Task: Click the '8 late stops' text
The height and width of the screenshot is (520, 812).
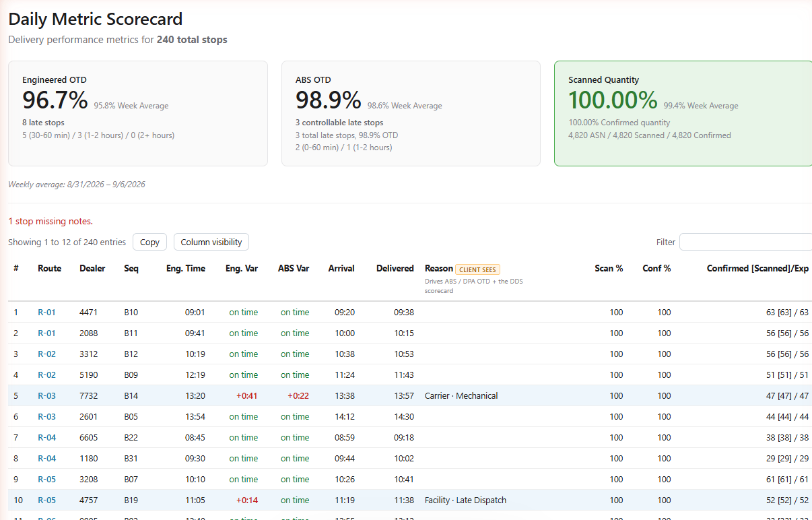Action: [x=43, y=123]
